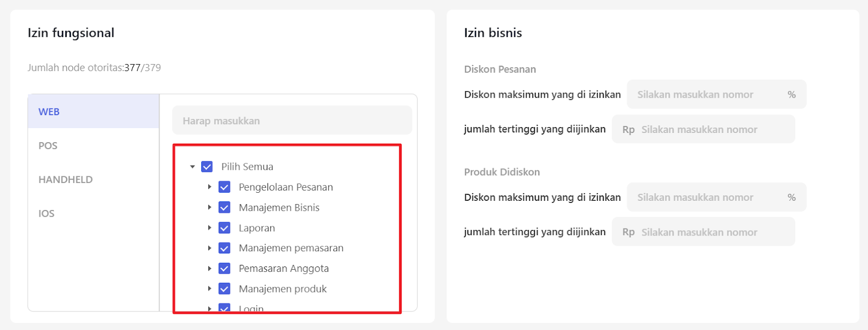The image size is (868, 330).
Task: Click Diskon Pesanan maximum percent field
Action: [708, 94]
